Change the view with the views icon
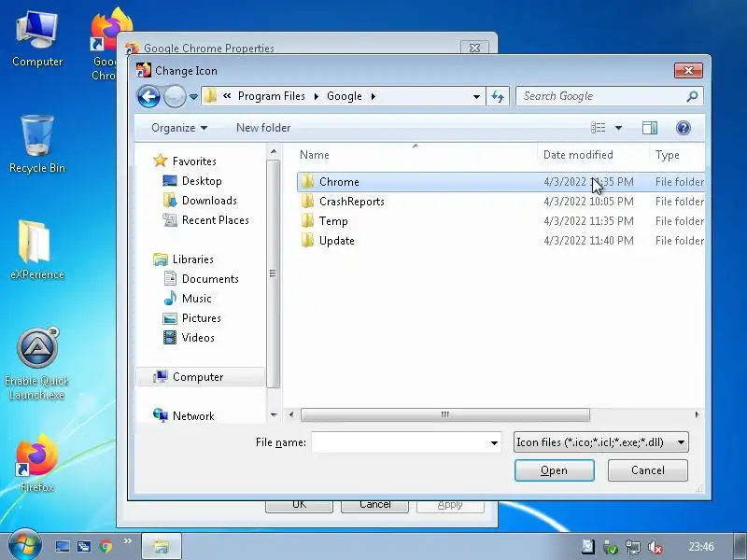The image size is (747, 560). click(x=599, y=128)
